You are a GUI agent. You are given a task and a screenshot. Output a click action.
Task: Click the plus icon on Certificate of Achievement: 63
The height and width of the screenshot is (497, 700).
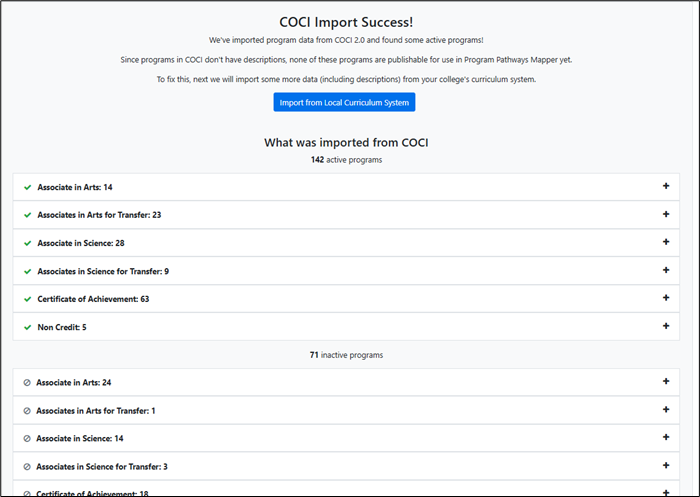[665, 299]
